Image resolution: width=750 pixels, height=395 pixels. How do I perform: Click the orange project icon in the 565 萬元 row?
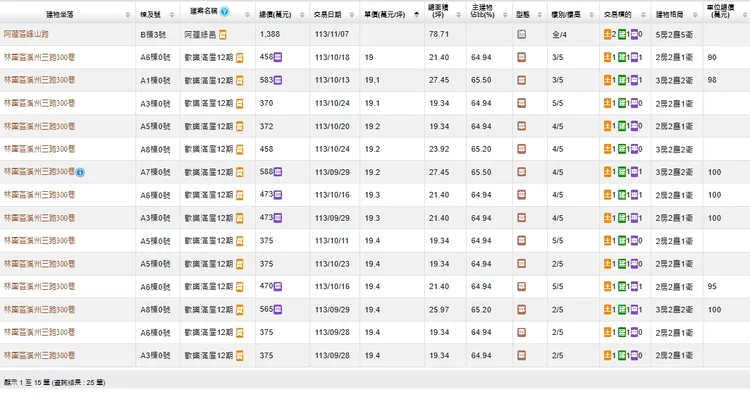click(x=240, y=310)
